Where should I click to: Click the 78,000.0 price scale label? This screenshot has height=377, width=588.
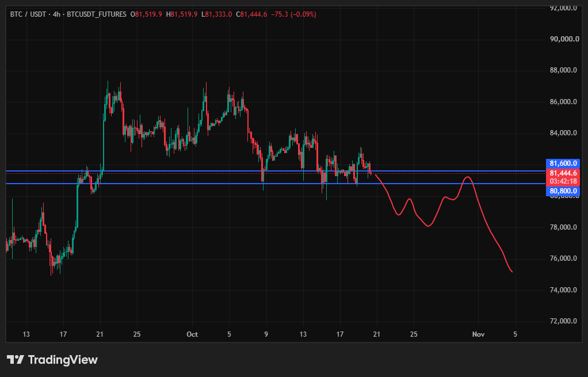563,227
